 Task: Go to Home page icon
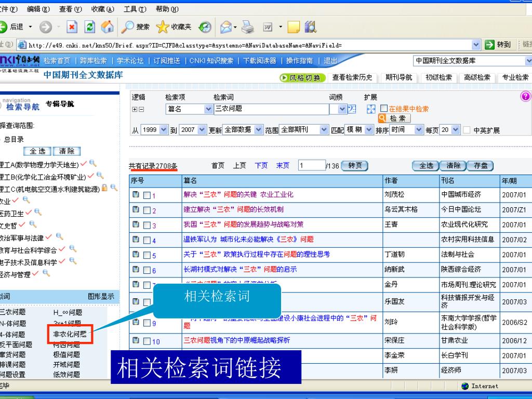(x=108, y=27)
